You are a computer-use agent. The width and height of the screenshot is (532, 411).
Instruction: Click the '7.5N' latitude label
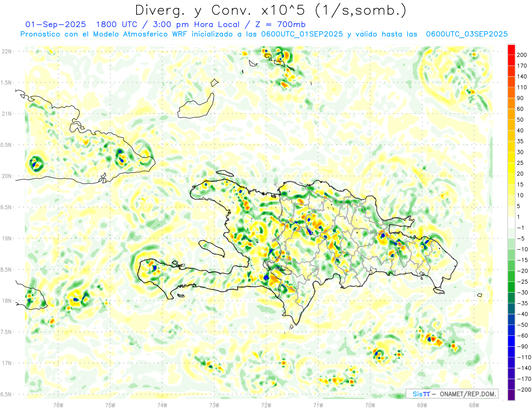7,332
